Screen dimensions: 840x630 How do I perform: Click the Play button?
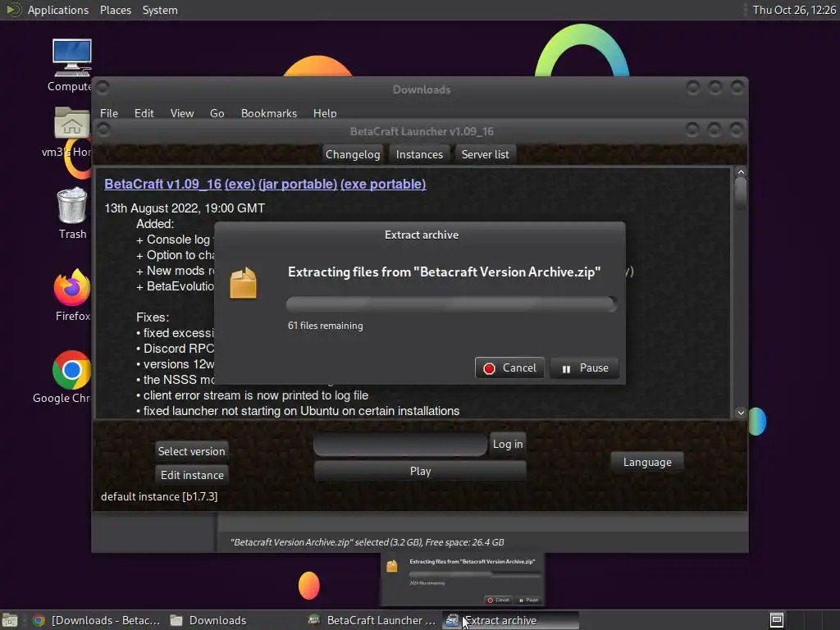pyautogui.click(x=420, y=471)
